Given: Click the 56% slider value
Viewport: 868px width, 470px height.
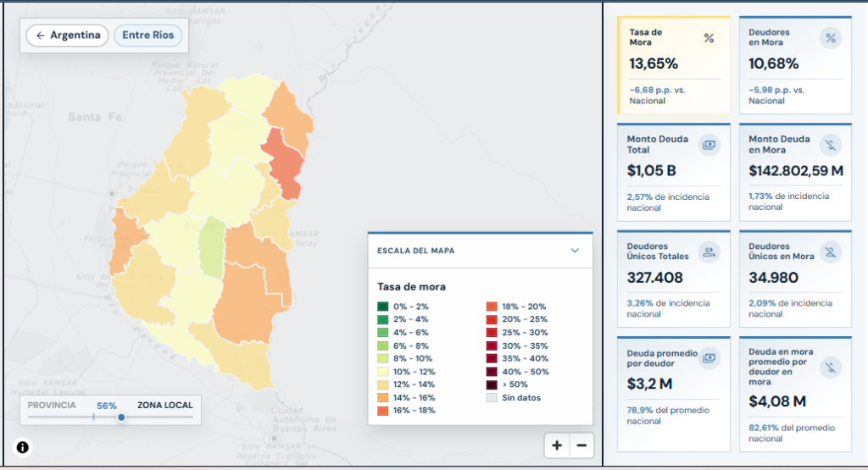Looking at the screenshot, I should click(x=106, y=406).
